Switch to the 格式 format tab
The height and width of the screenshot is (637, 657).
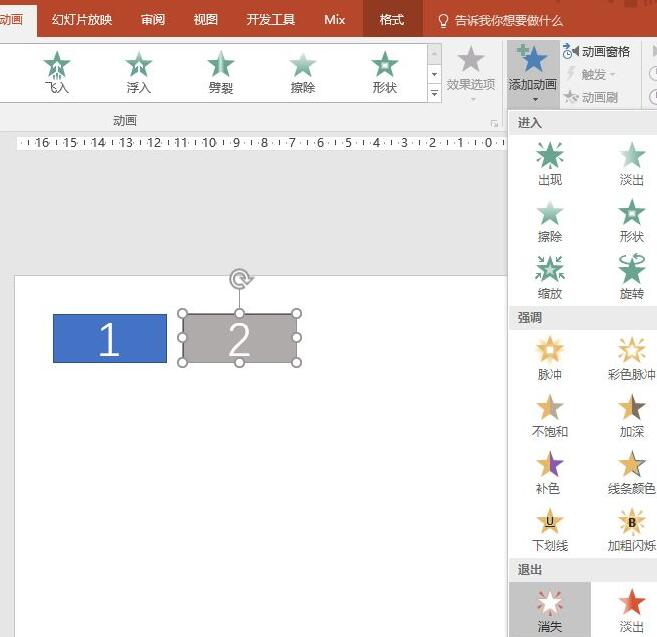[x=392, y=20]
